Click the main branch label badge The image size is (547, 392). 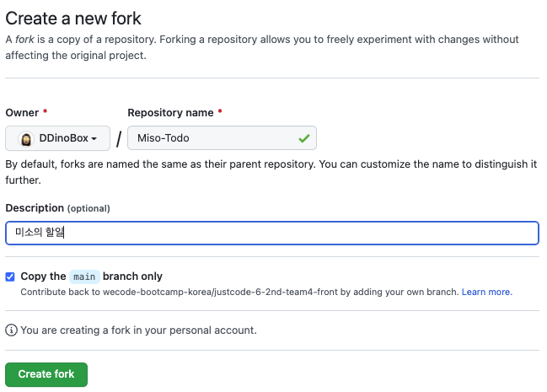(x=84, y=277)
